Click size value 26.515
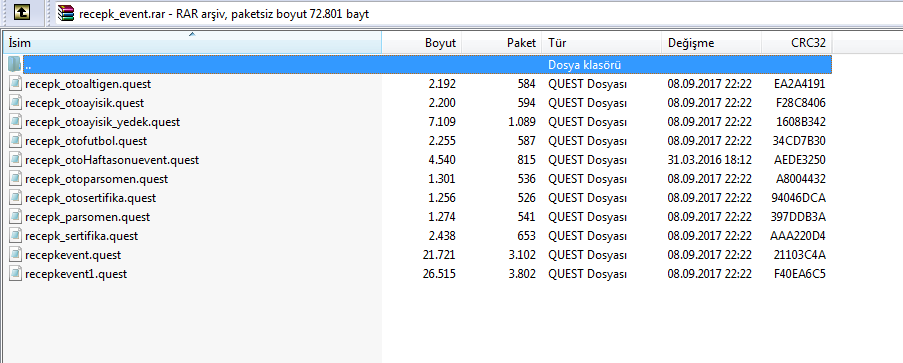 coord(439,274)
